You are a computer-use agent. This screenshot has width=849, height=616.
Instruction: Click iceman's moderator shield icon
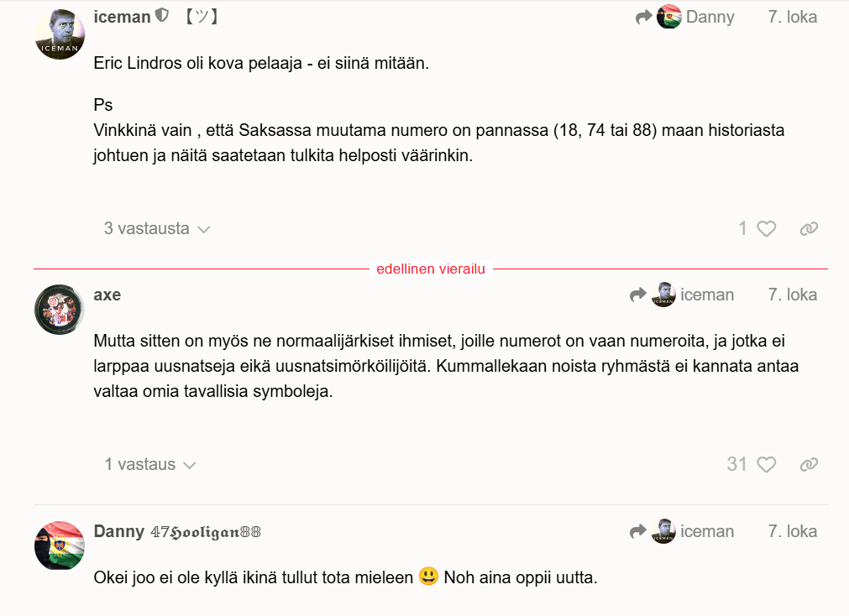[x=163, y=16]
